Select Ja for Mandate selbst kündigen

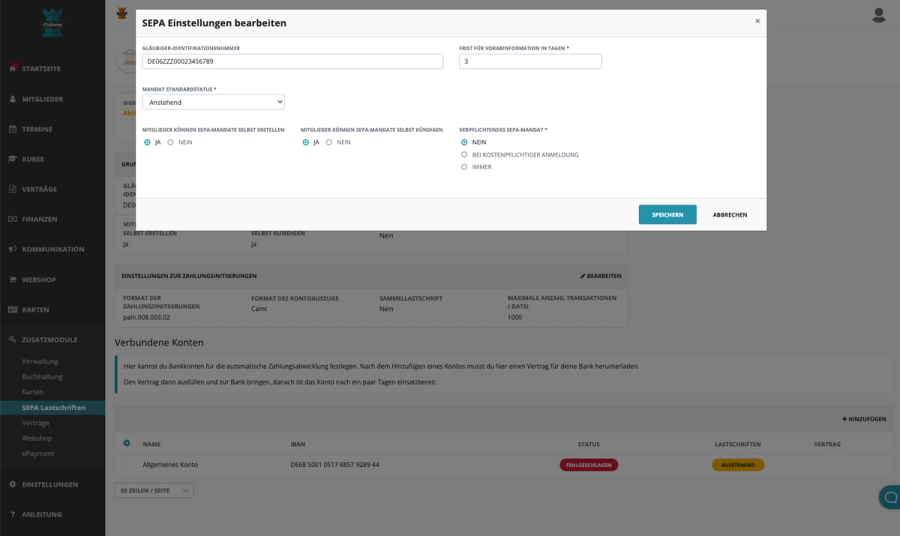click(x=305, y=142)
